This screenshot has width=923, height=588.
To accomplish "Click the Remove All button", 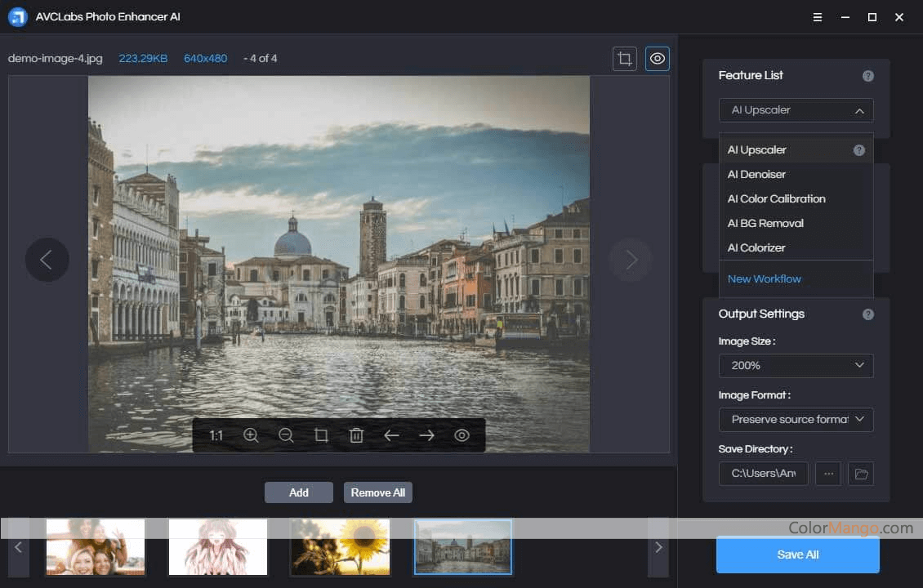I will 377,492.
